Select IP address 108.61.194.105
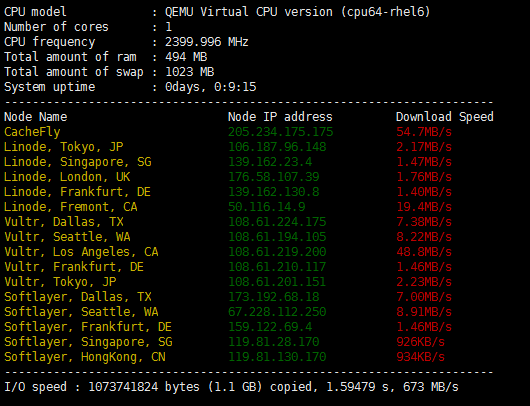 [x=277, y=237]
